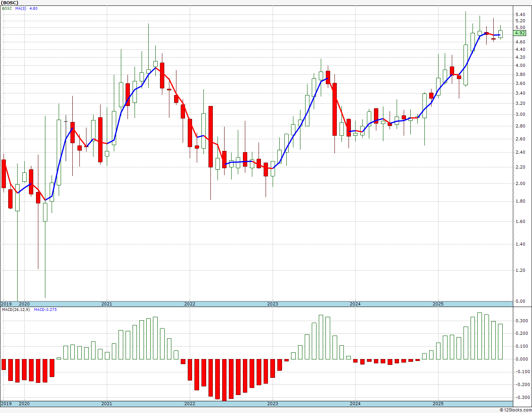Select 2021 on the price chart time axis
This screenshot has width=532, height=413.
(107, 304)
